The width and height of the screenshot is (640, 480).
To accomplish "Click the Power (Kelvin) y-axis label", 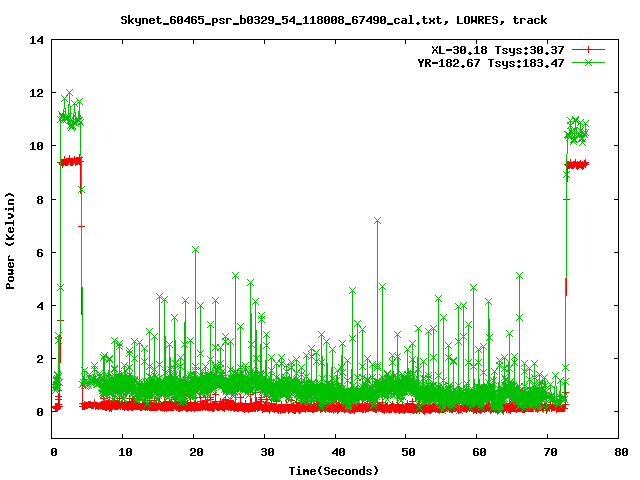I will pyautogui.click(x=10, y=241).
